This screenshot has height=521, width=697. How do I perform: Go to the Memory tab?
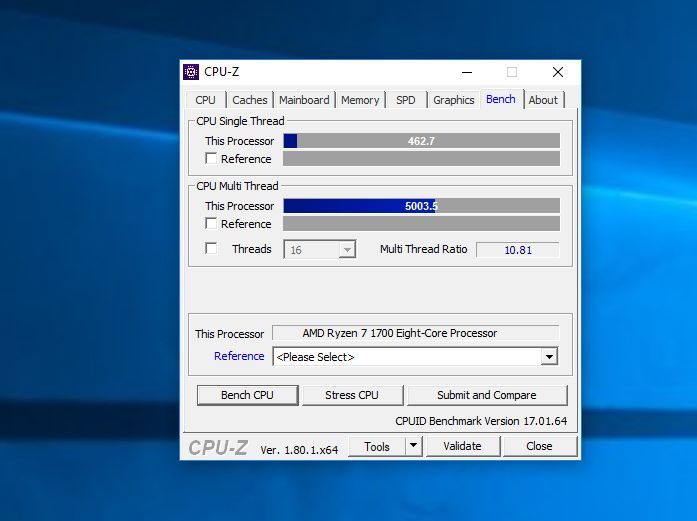(x=360, y=100)
